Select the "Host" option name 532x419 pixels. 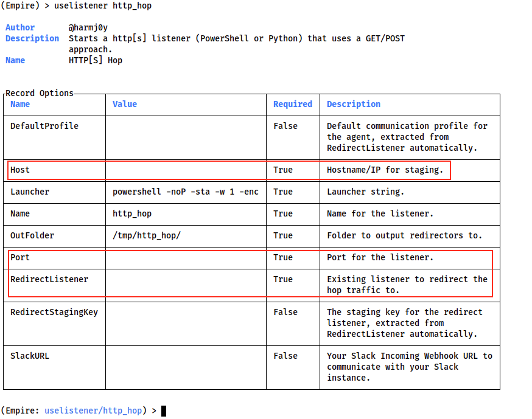pos(20,170)
